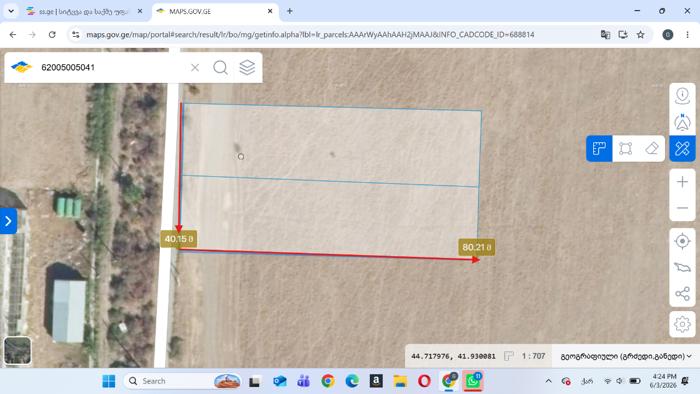Clear the cadastral code search text
700x394 pixels.
(x=195, y=67)
